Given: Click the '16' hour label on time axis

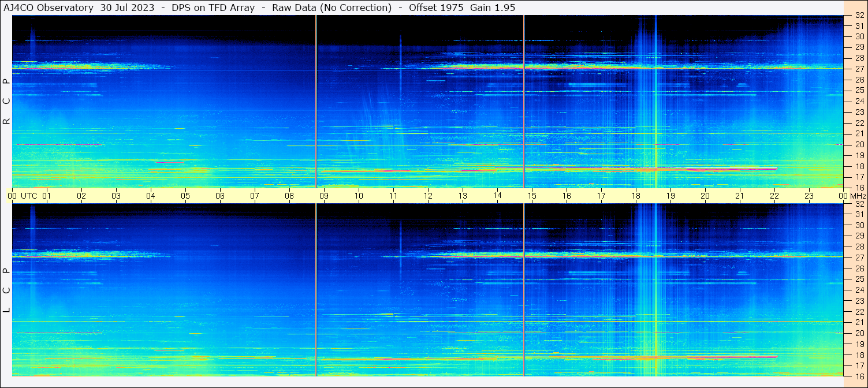Looking at the screenshot, I should (567, 196).
